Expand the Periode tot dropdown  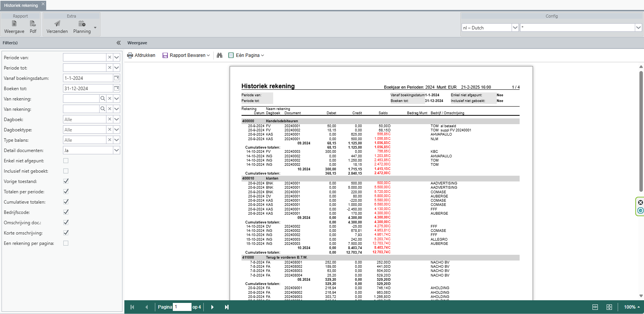pyautogui.click(x=117, y=68)
